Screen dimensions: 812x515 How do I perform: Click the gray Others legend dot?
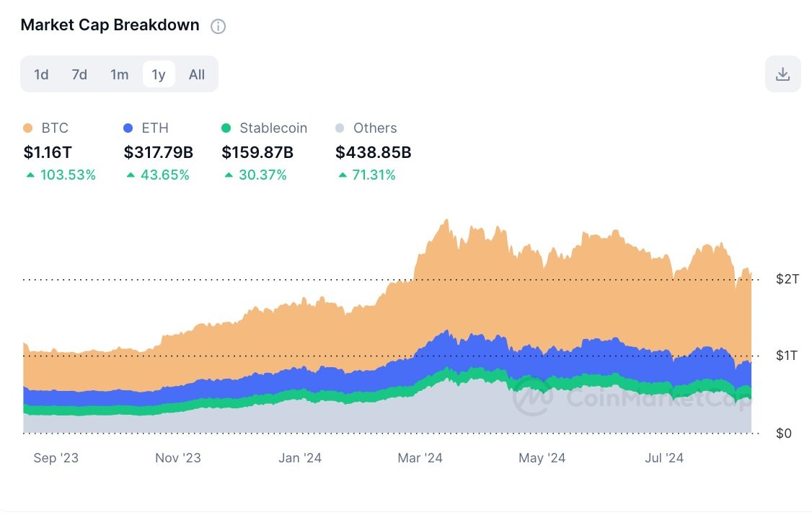coord(340,128)
